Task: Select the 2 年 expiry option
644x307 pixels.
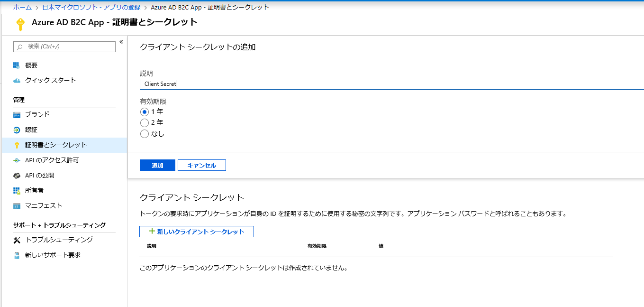Action: pyautogui.click(x=145, y=123)
